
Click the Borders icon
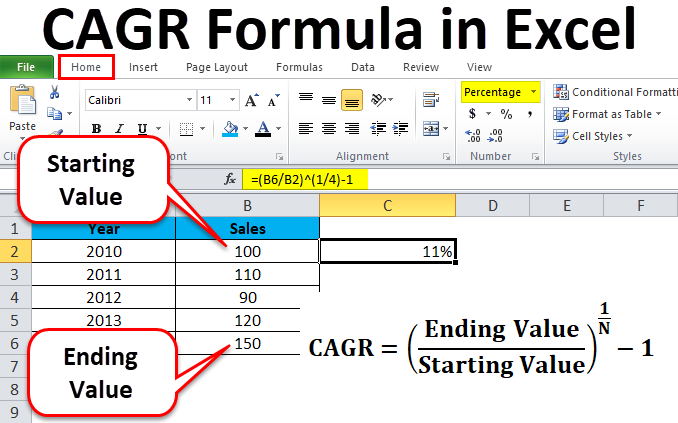[x=186, y=129]
